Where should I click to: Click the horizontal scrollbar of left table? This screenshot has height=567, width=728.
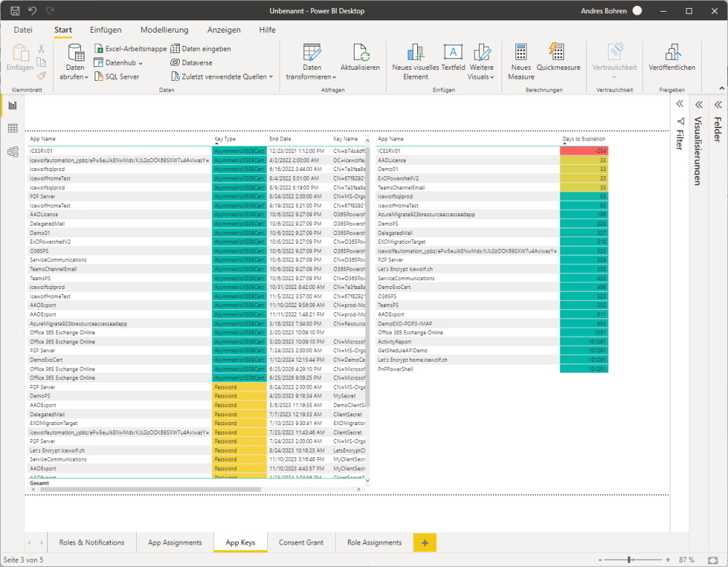coord(150,489)
